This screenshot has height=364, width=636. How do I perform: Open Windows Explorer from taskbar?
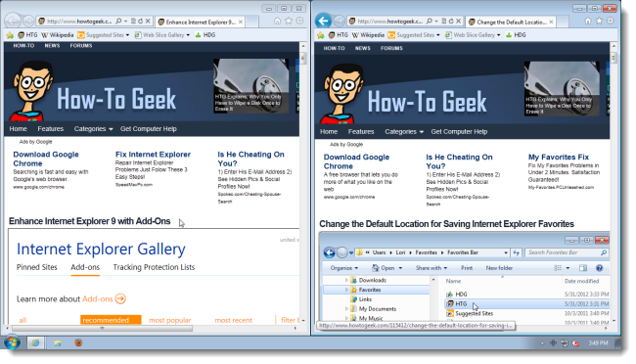click(x=58, y=342)
